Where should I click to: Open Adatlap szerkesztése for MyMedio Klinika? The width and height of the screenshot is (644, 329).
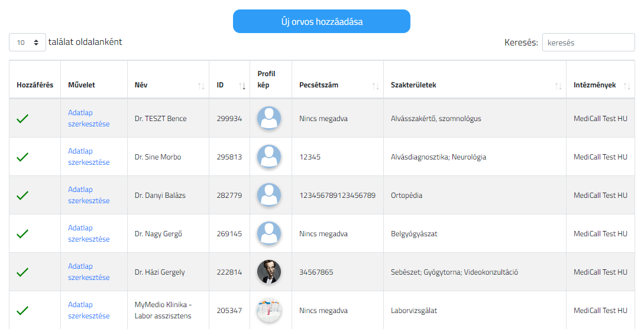(89, 310)
